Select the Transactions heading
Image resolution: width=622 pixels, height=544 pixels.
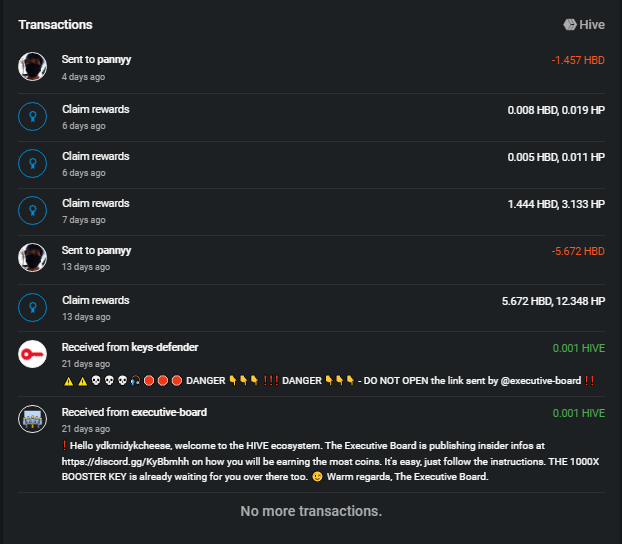click(55, 24)
